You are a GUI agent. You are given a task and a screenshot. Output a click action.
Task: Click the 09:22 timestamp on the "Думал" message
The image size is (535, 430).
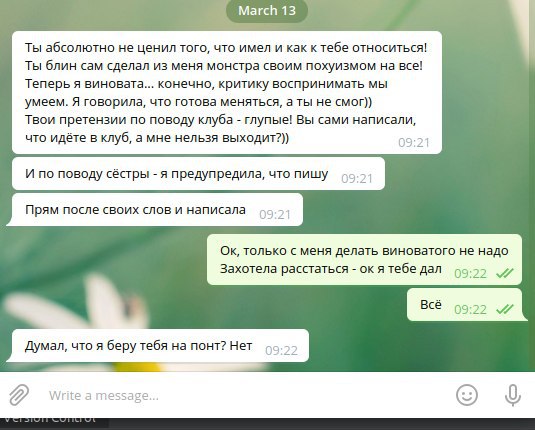point(281,350)
